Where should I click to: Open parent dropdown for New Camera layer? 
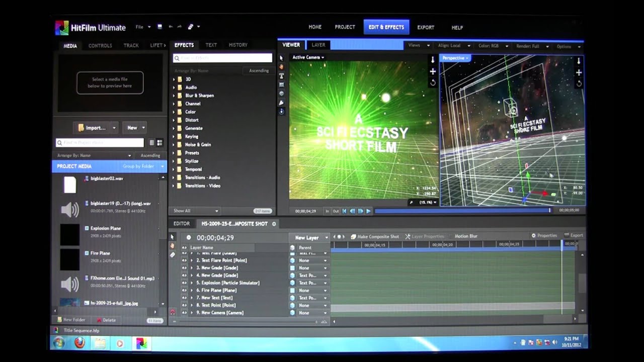pyautogui.click(x=312, y=313)
